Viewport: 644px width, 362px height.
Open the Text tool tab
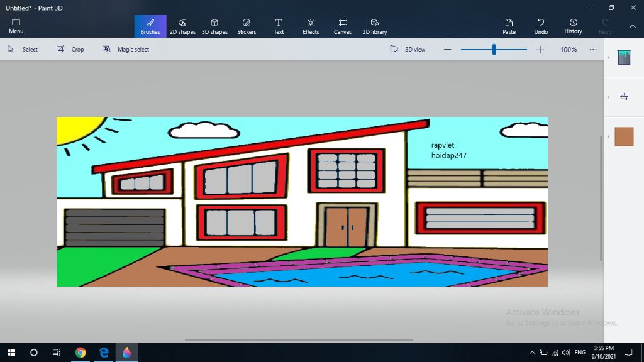coord(279,26)
